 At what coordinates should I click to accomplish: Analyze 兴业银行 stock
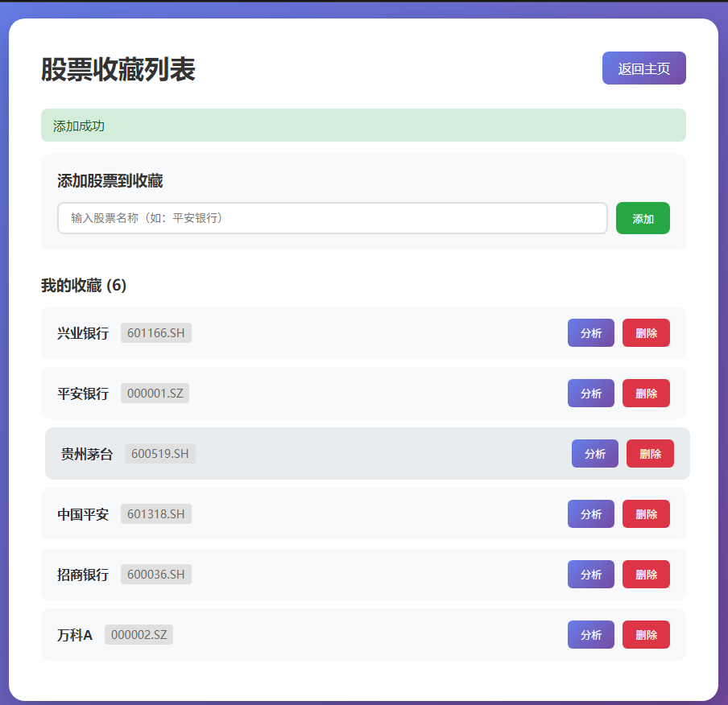pos(590,332)
